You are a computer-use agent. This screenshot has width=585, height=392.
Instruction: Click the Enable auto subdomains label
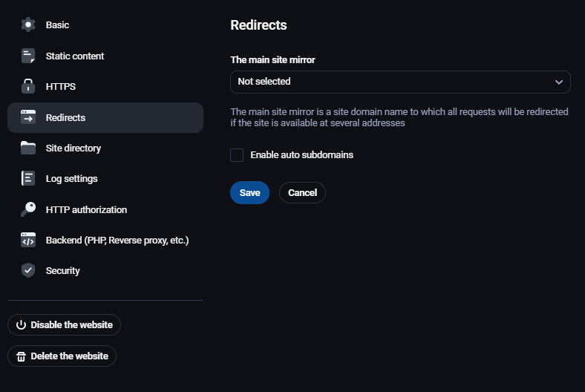301,155
